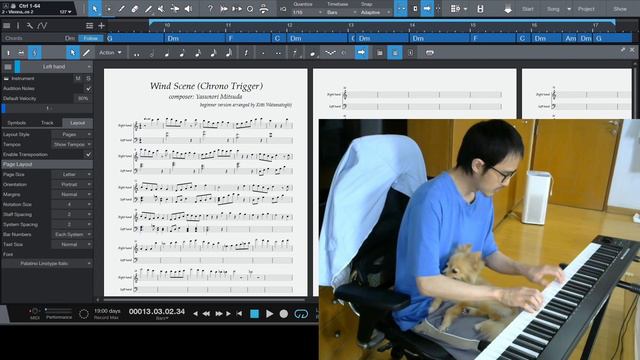The width and height of the screenshot is (640, 360).
Task: Select the Arrow tool in top toolbar
Action: point(95,9)
